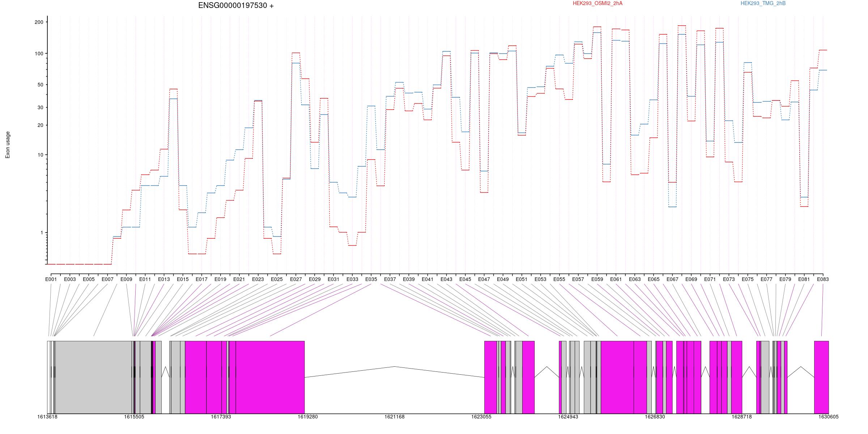
Task: Click exon label E033
Action: (x=352, y=279)
